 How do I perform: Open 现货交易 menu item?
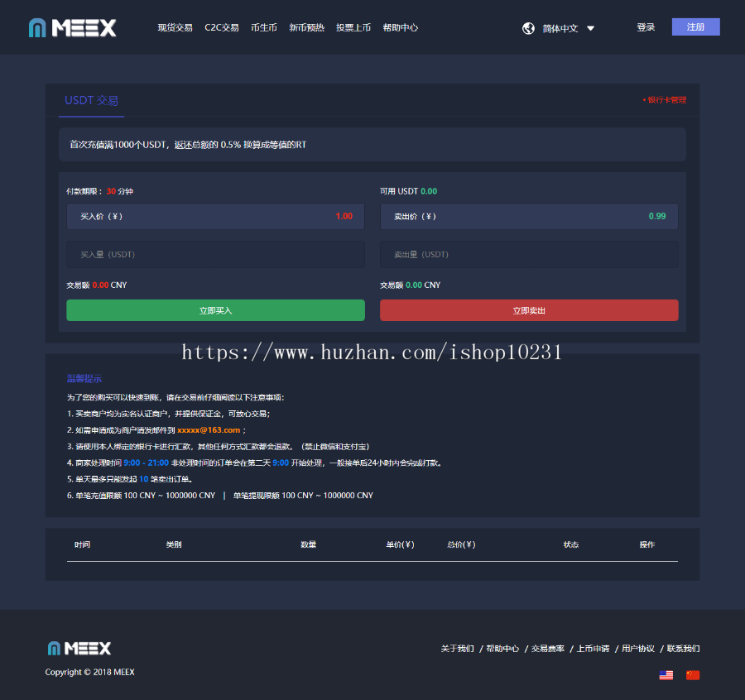tap(175, 27)
